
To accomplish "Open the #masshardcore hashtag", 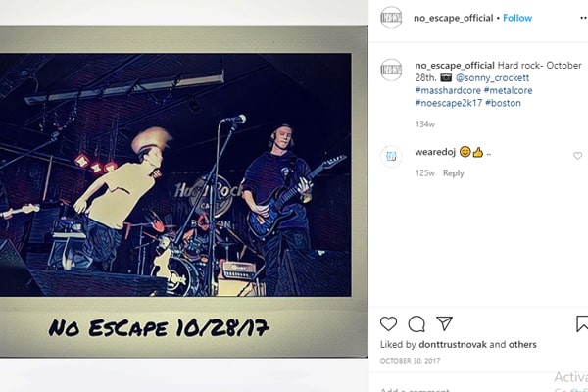I will coord(448,90).
